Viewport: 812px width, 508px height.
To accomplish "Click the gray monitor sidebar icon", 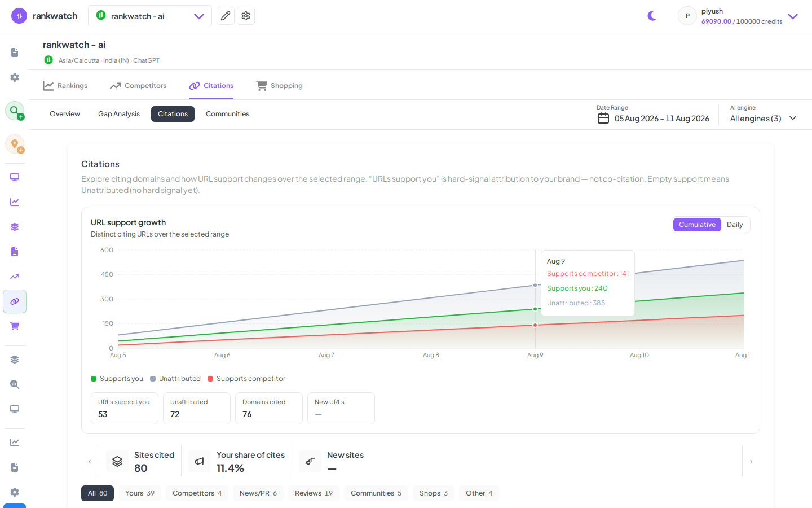I will 15,409.
